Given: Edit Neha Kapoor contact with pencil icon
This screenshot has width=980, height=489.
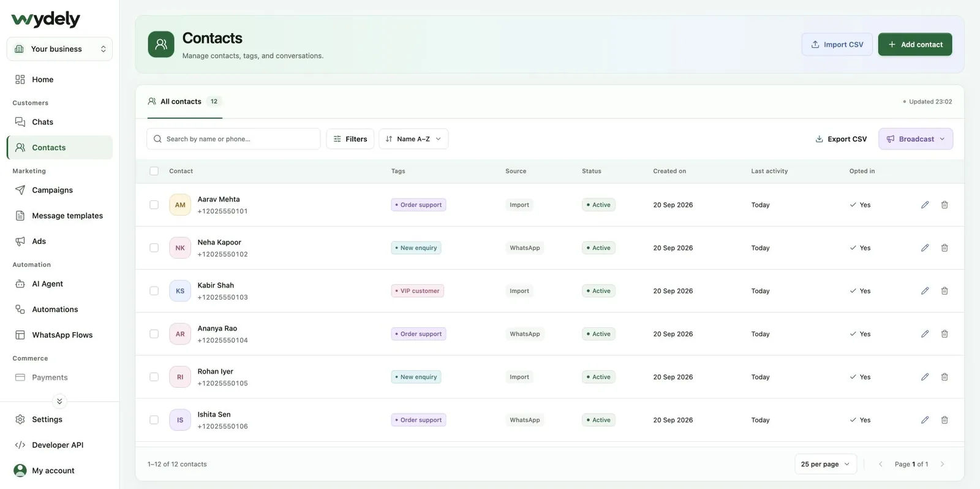Looking at the screenshot, I should click(x=925, y=248).
